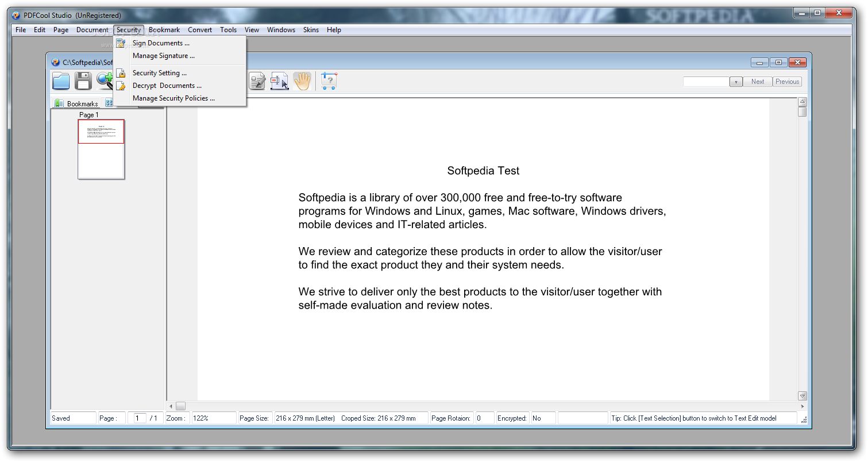Click the horizontal scrollbar left arrow
The height and width of the screenshot is (462, 868).
[171, 406]
